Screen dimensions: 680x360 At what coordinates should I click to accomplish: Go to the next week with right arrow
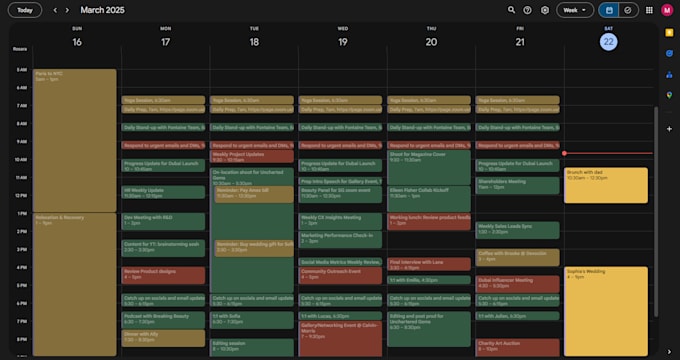pos(67,10)
